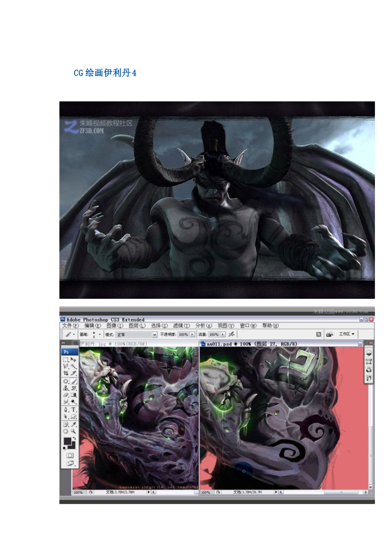Select the Smudge tool

[66, 401]
